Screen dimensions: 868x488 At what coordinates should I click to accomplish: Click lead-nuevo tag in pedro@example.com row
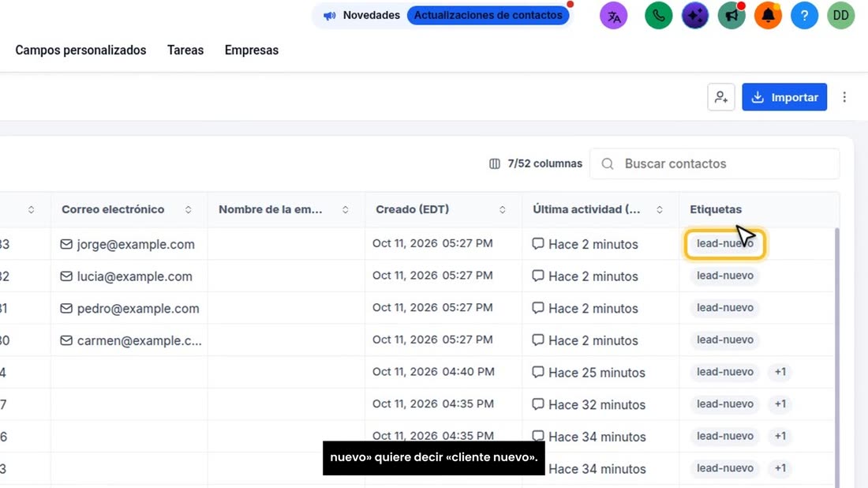click(x=725, y=307)
